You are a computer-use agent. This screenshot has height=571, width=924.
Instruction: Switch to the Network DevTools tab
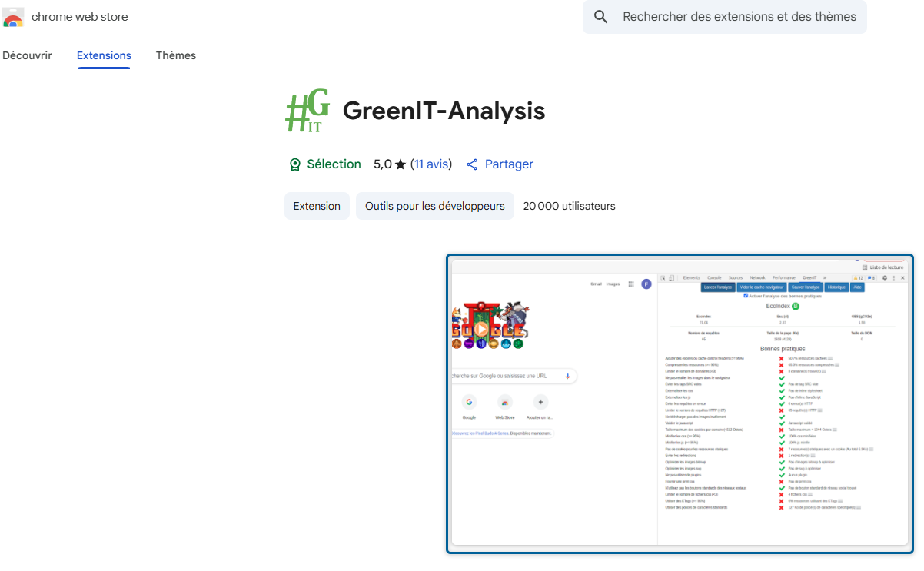click(757, 277)
